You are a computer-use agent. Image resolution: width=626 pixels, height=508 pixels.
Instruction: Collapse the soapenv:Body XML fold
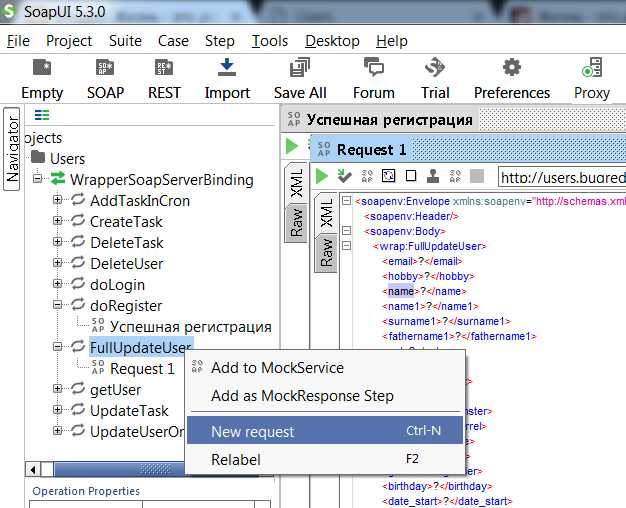point(347,230)
